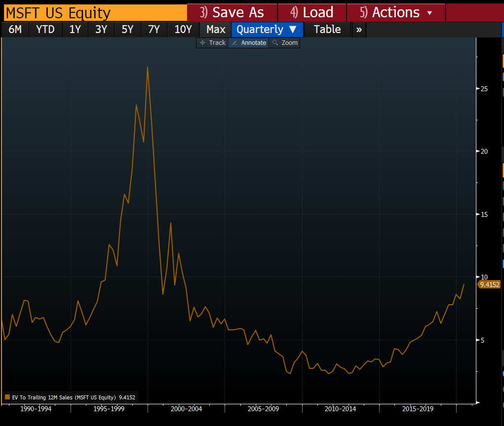
Task: Select the YTD time range
Action: (45, 30)
